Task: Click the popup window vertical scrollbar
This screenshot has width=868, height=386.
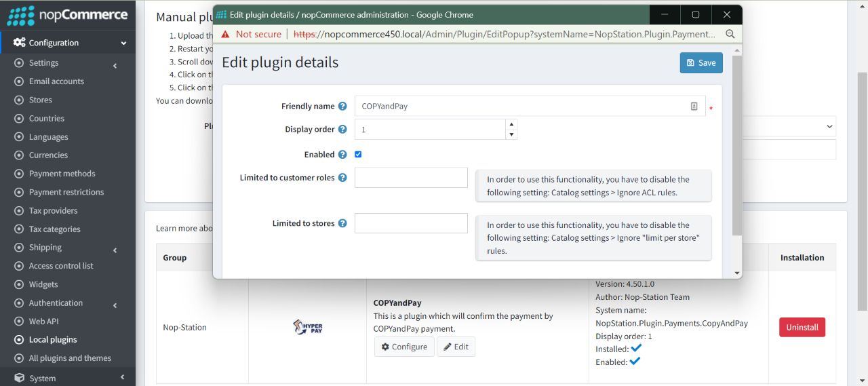Action: pyautogui.click(x=738, y=146)
